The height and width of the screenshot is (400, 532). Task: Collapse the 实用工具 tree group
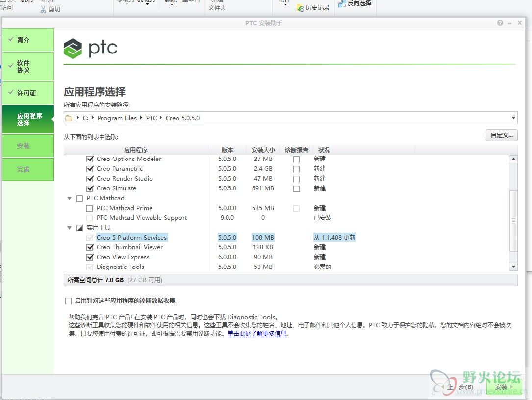tap(70, 228)
